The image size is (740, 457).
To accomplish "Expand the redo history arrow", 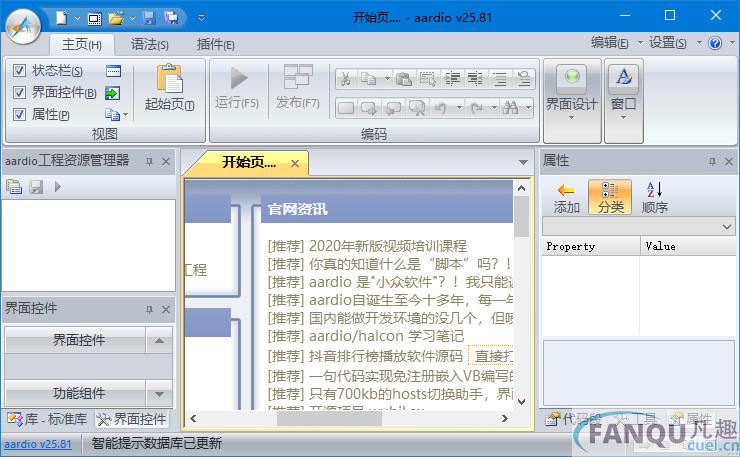I will 494,108.
